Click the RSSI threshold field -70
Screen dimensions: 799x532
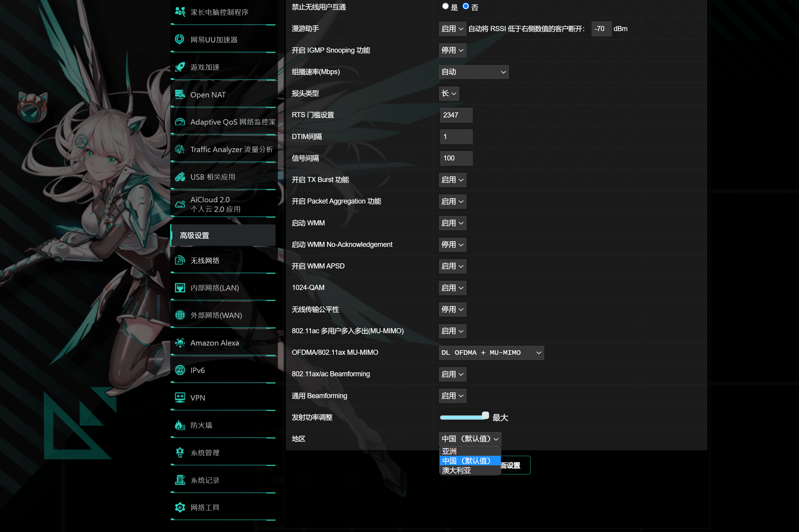tap(601, 29)
